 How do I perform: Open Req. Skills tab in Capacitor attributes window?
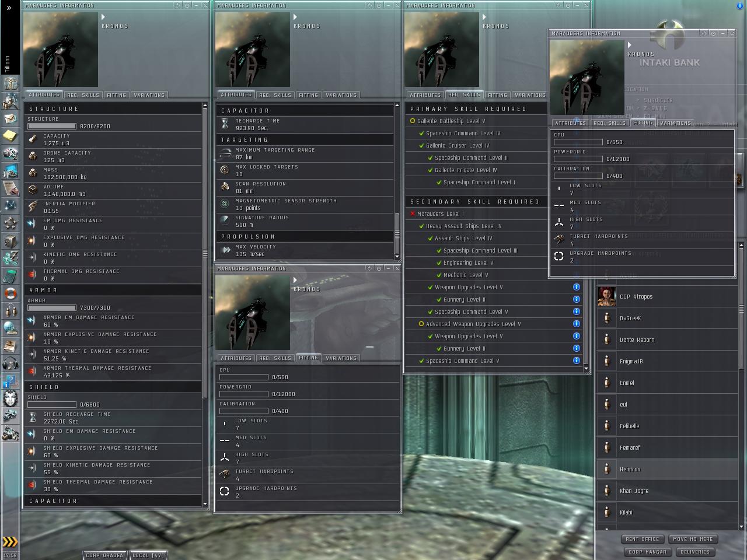[275, 95]
